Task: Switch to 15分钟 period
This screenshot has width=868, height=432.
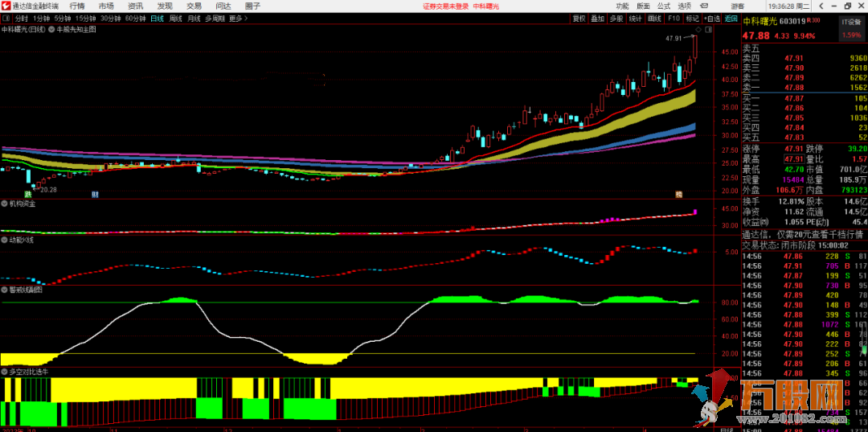Action: (x=86, y=19)
